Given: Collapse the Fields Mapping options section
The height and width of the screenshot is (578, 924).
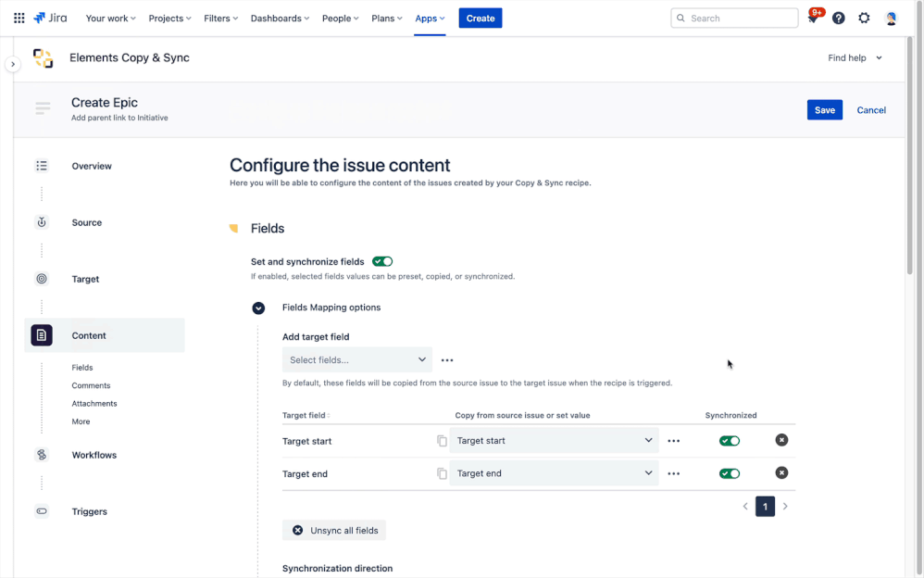Looking at the screenshot, I should tap(259, 308).
